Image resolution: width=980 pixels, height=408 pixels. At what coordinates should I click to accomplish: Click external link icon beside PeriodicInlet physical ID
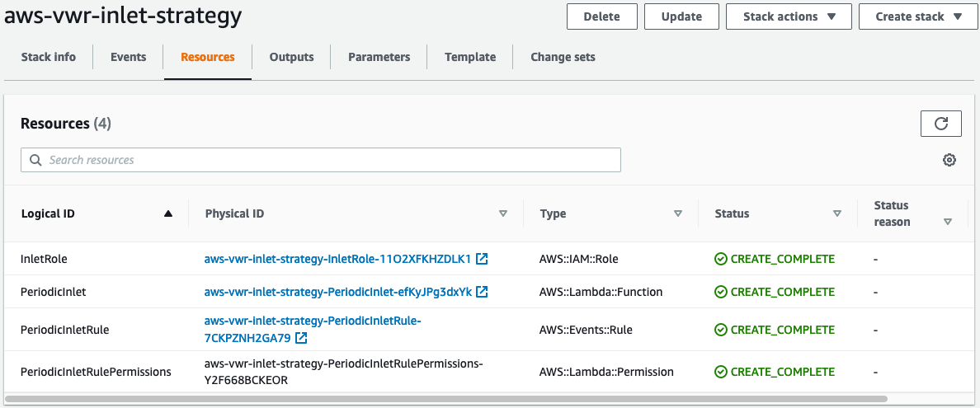point(483,292)
